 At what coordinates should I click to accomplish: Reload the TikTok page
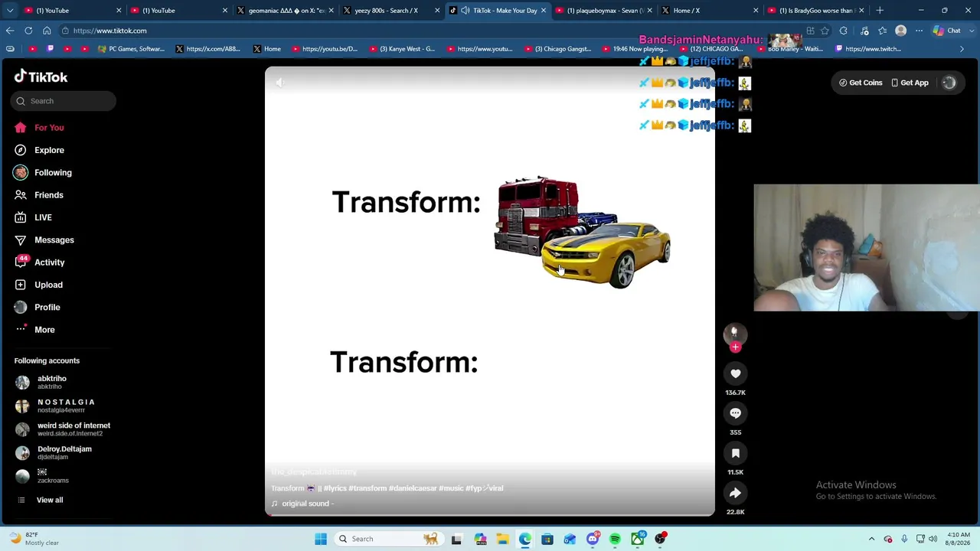click(x=28, y=31)
